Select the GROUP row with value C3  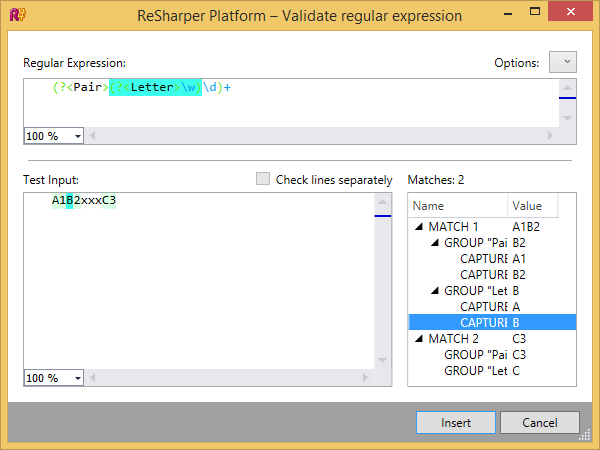coord(475,355)
